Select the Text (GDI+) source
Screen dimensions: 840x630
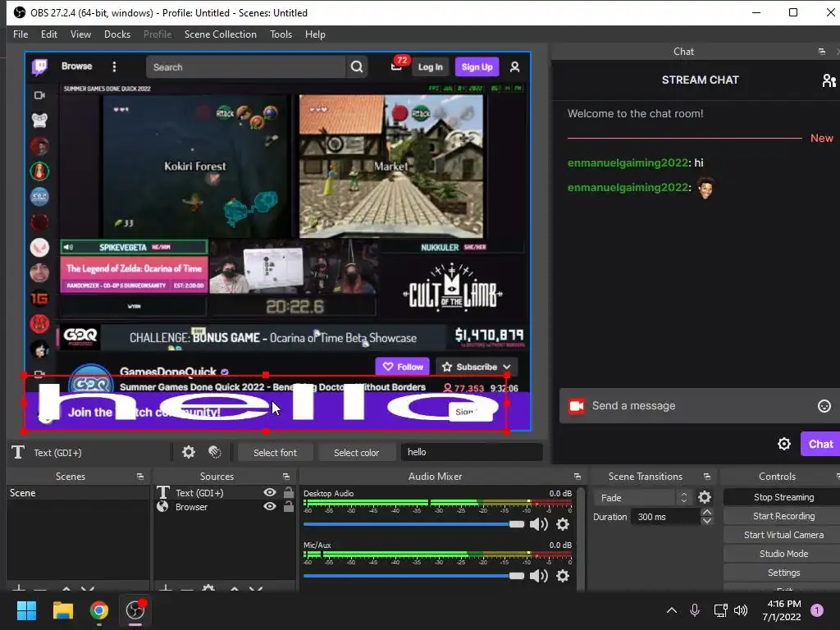[x=199, y=493]
